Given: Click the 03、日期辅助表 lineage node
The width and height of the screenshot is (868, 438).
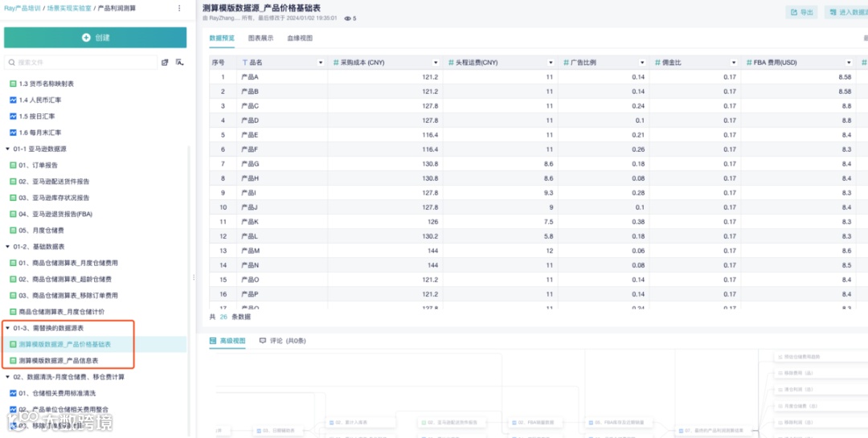Looking at the screenshot, I should tap(278, 430).
